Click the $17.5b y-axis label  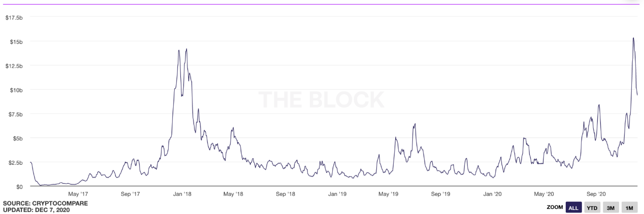pyautogui.click(x=14, y=17)
